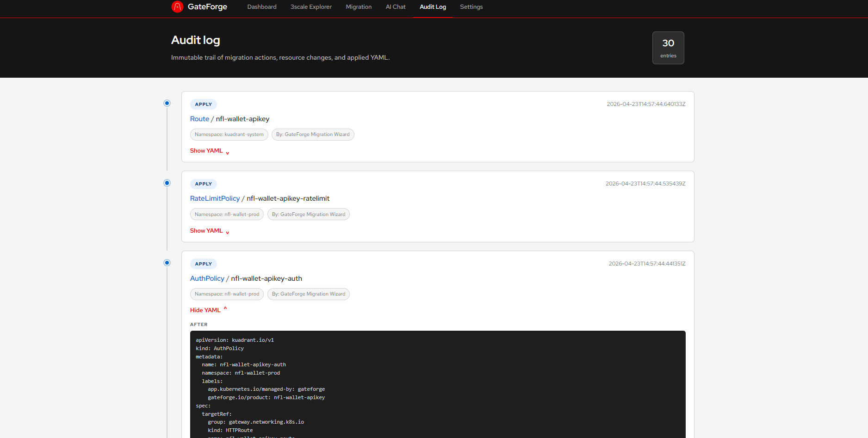This screenshot has height=438, width=868.
Task: Switch to AI Chat
Action: (396, 7)
